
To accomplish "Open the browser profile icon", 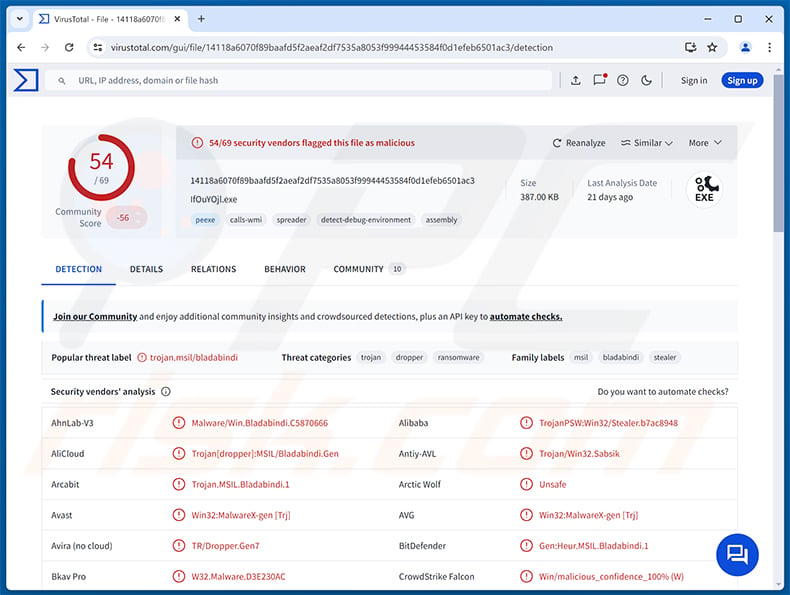I will 745,47.
